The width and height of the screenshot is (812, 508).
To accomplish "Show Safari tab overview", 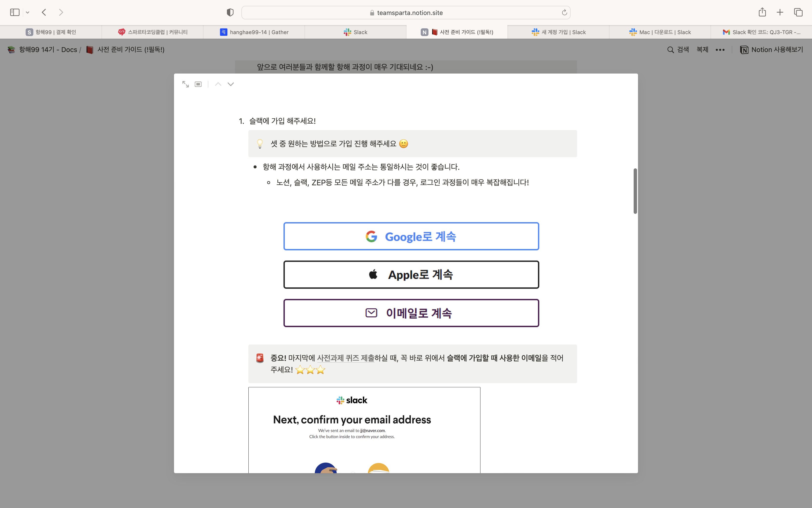I will tap(798, 12).
